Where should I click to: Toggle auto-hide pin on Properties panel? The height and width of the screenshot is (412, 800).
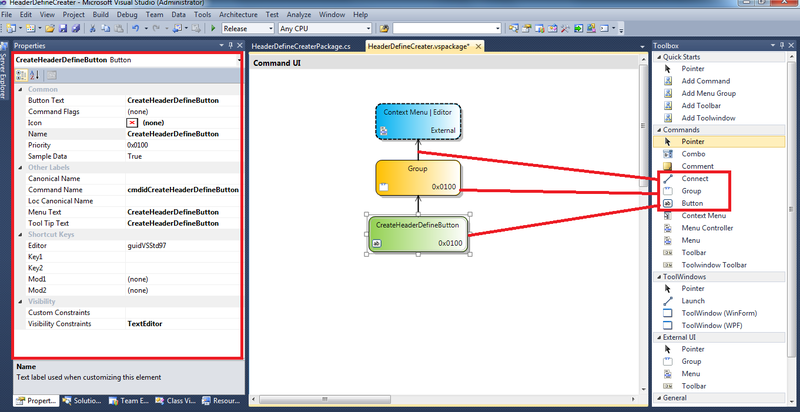230,45
